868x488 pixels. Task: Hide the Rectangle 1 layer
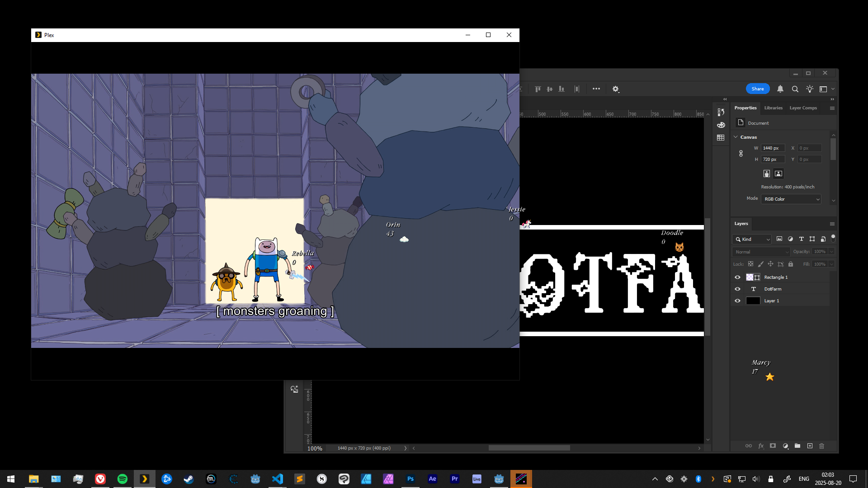click(737, 277)
